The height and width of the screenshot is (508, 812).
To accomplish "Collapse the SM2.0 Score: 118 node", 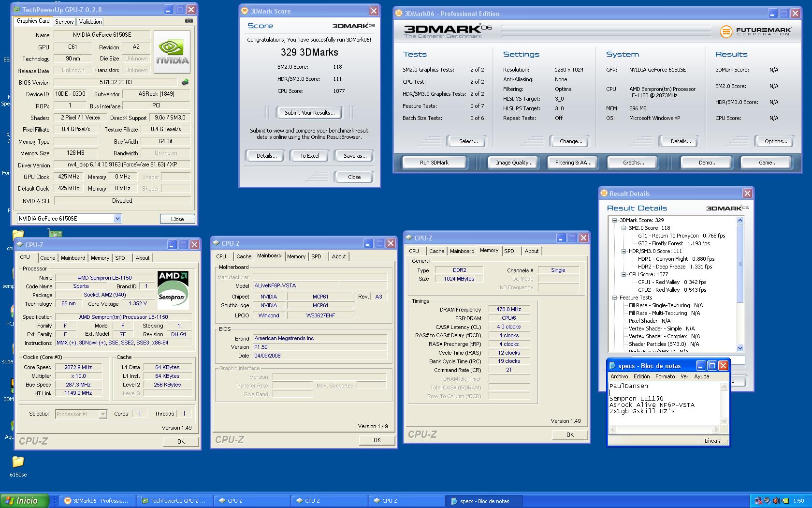I will coord(624,228).
